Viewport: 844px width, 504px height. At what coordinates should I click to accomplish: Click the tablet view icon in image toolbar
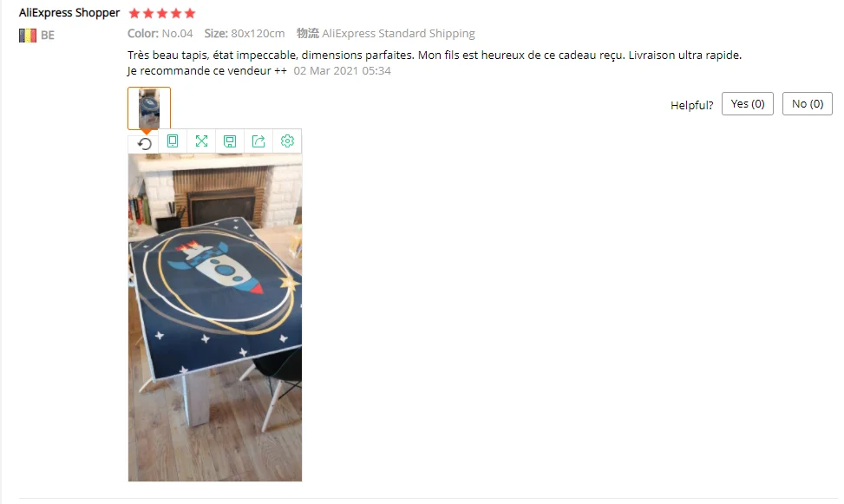173,141
